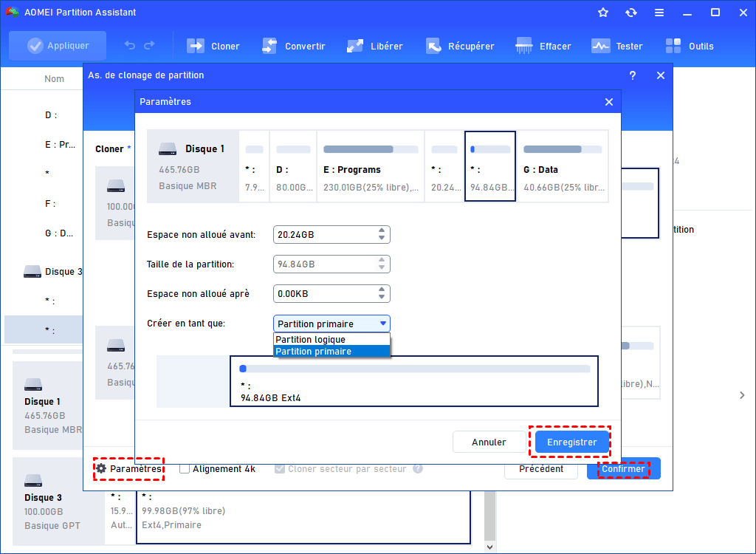Open the Créer en tant que dropdown
Screen dimensions: 756x554
click(x=331, y=324)
